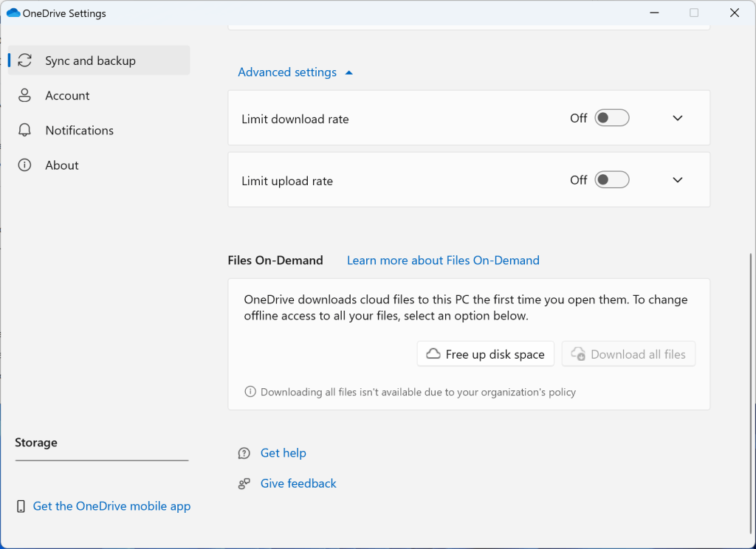Click the phone icon beside the mobile app link

coord(19,506)
